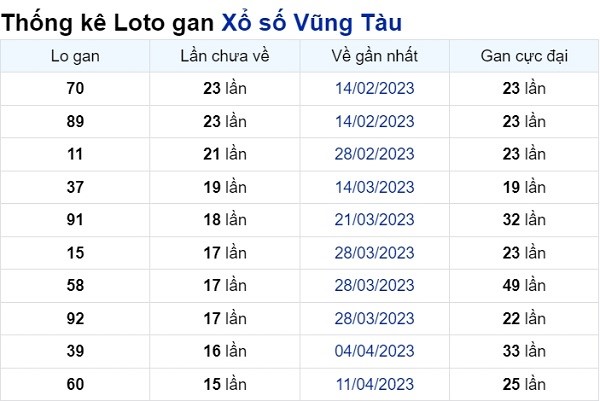Open the 28/03/2023 date for loto 58
Image resolution: width=600 pixels, height=401 pixels.
click(x=375, y=285)
